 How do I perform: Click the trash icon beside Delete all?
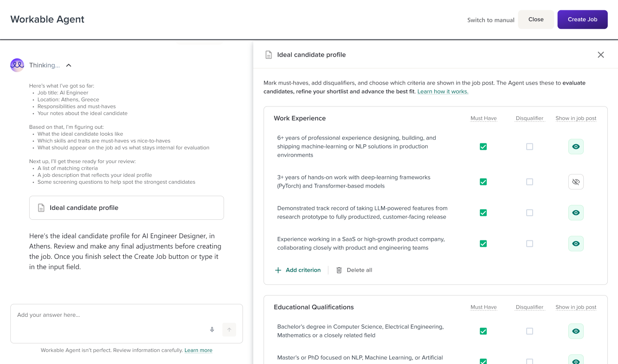click(339, 270)
